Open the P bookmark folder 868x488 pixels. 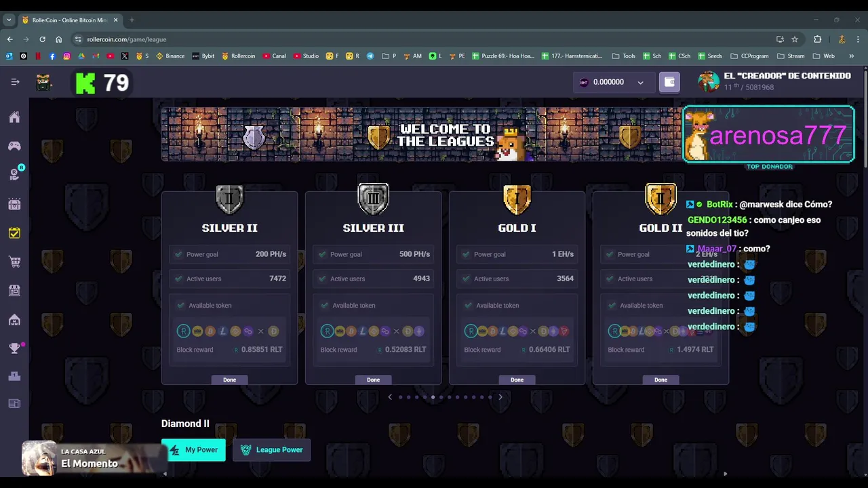389,56
